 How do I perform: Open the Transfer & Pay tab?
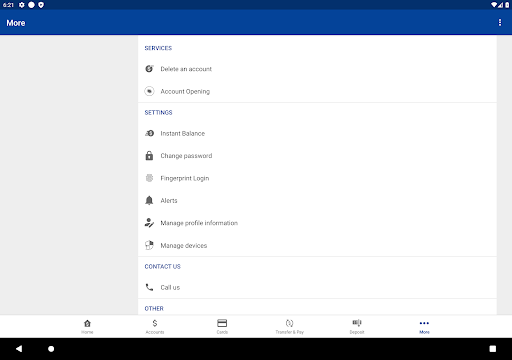289,326
